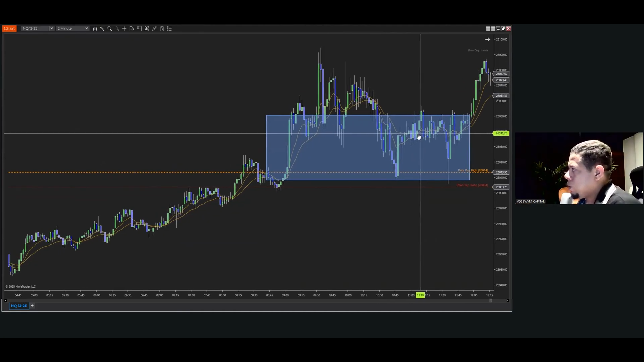Add a new chart tab with plus
Image resolution: width=644 pixels, height=362 pixels.
tap(32, 306)
